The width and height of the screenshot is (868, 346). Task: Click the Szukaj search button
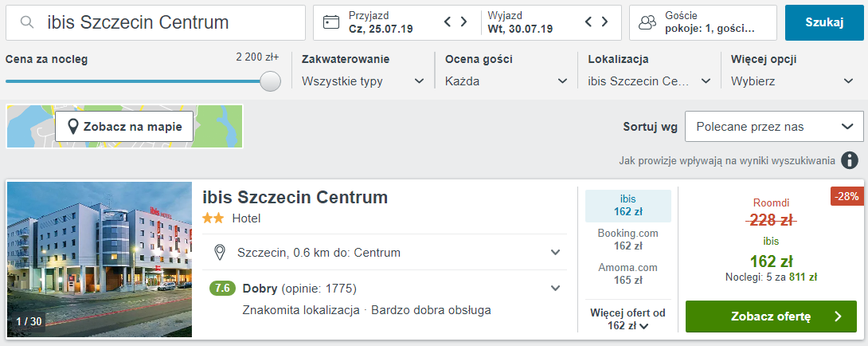point(824,23)
